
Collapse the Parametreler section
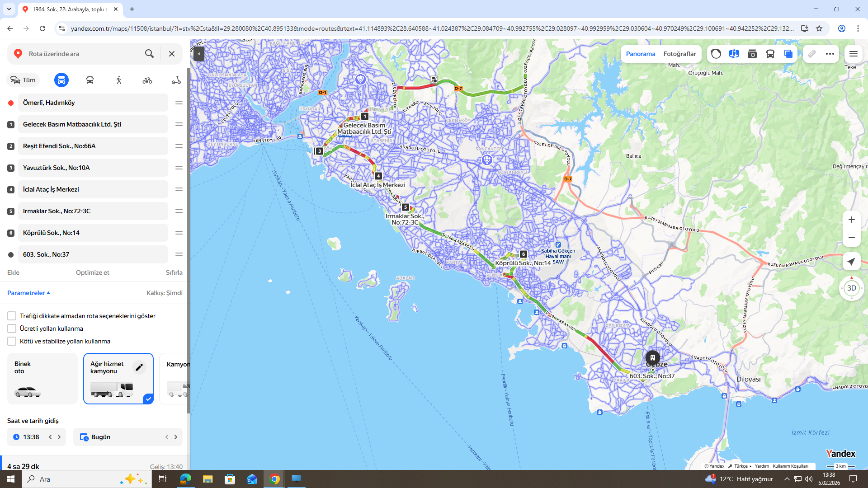(28, 293)
